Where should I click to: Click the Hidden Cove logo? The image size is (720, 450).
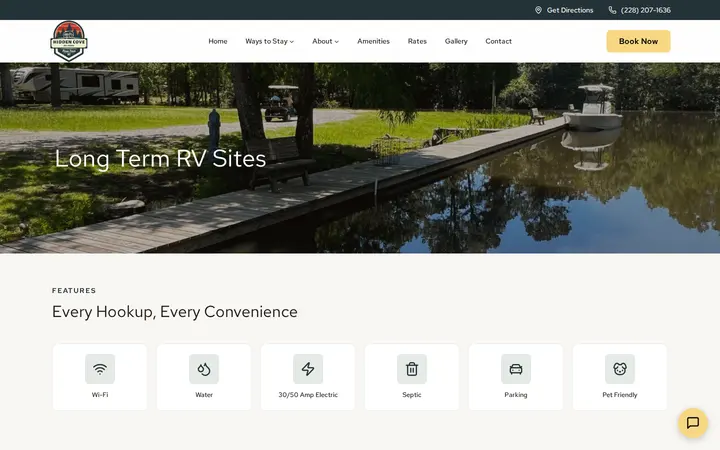[69, 41]
